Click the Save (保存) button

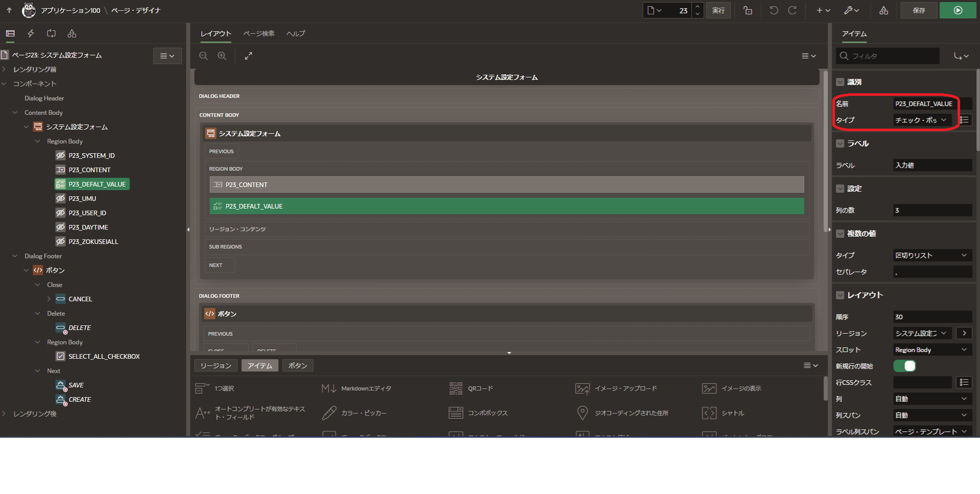point(919,10)
